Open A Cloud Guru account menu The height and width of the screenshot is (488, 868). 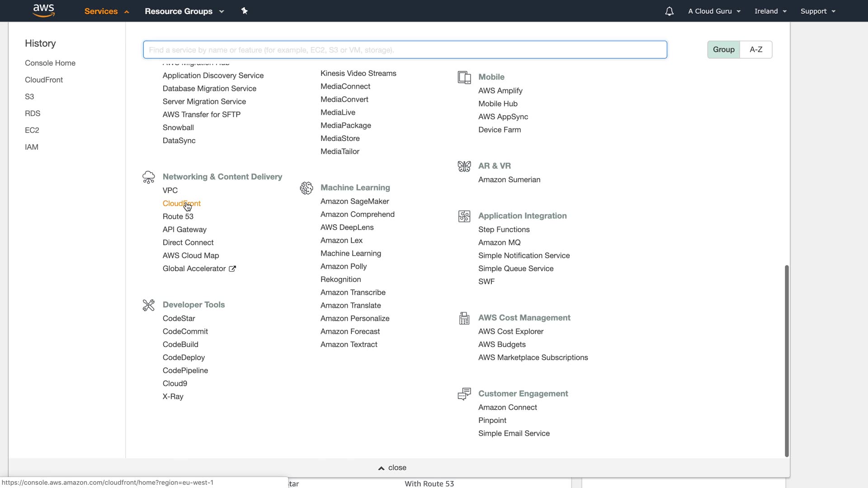(714, 11)
